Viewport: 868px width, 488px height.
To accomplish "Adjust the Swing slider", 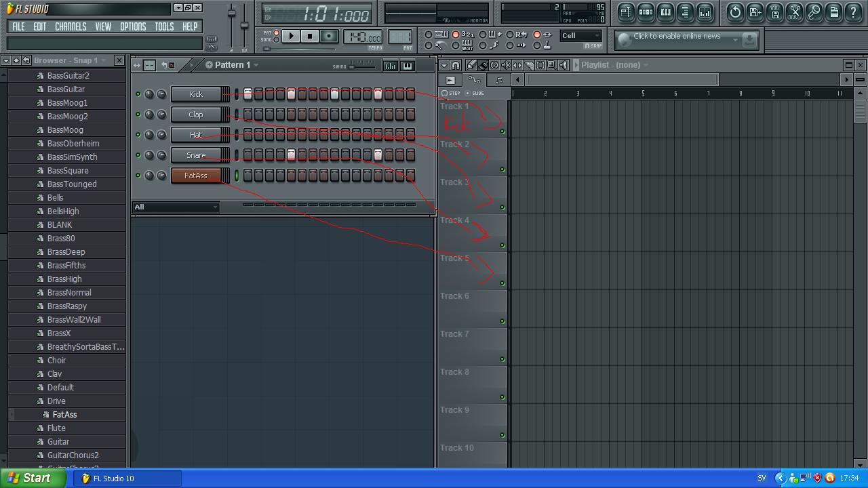I will (x=363, y=66).
